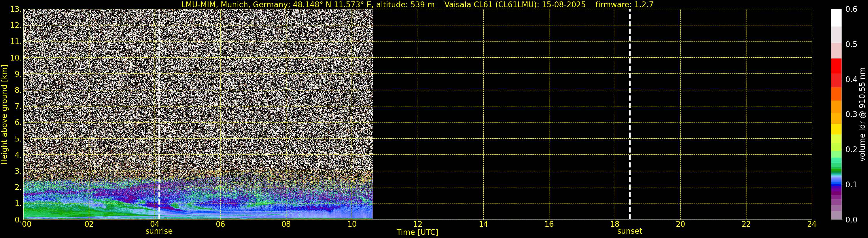Click the green low-level layer before 02 UTC
868x238 pixels.
pyautogui.click(x=56, y=210)
